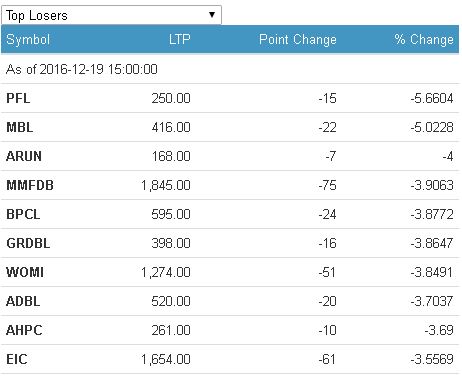
Task: Open the BPCL stock symbol
Action: point(23,214)
